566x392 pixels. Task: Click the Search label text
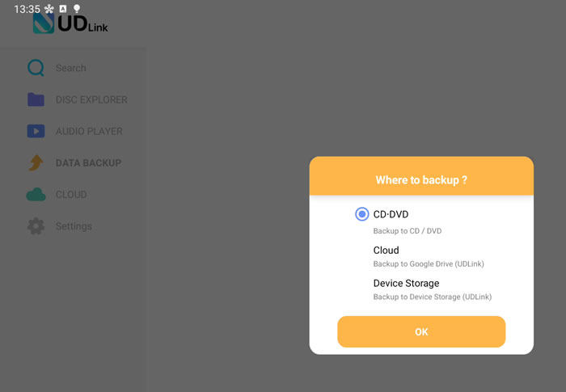[71, 68]
